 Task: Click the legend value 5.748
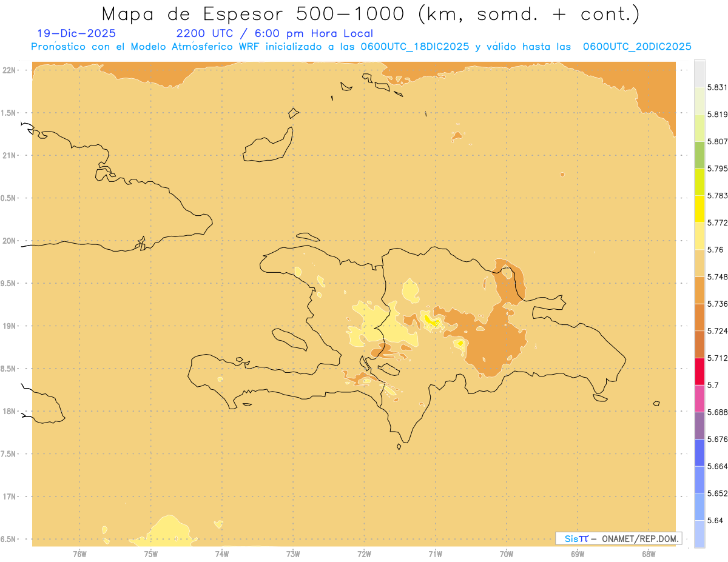(x=717, y=276)
